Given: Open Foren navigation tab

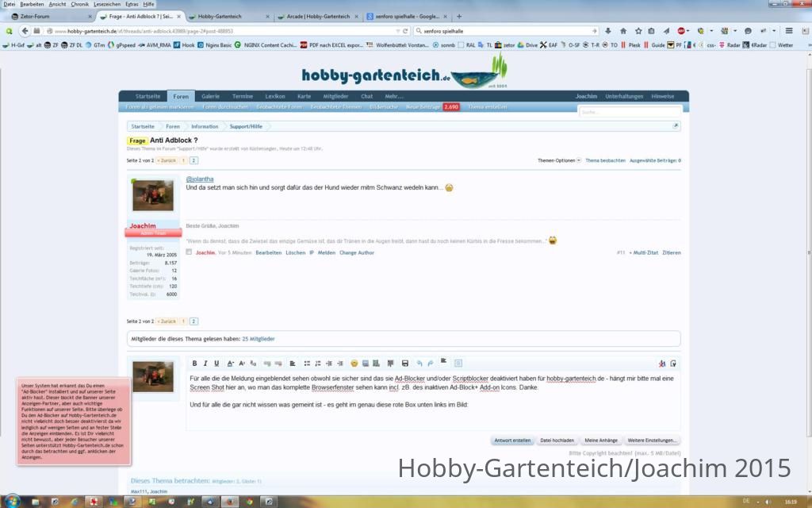Looking at the screenshot, I should [x=181, y=96].
